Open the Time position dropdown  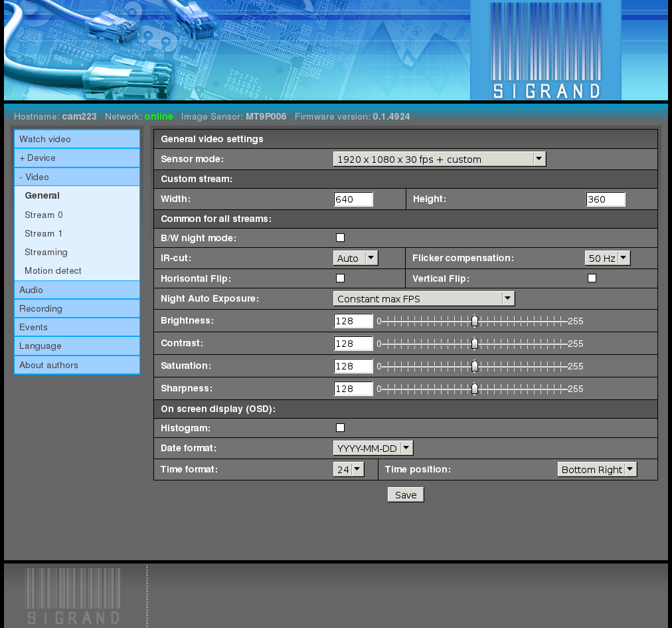point(597,470)
